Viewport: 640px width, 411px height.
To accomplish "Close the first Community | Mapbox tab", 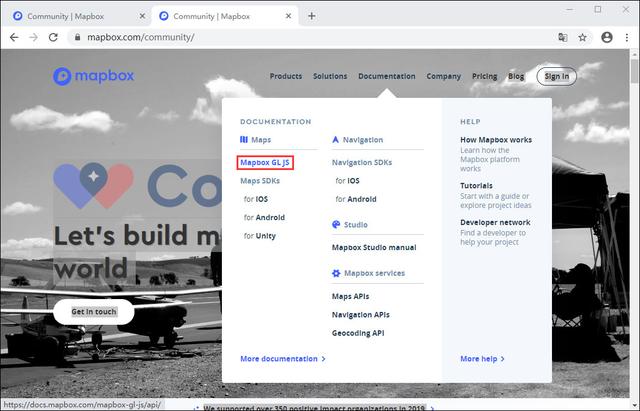I will pyautogui.click(x=142, y=16).
